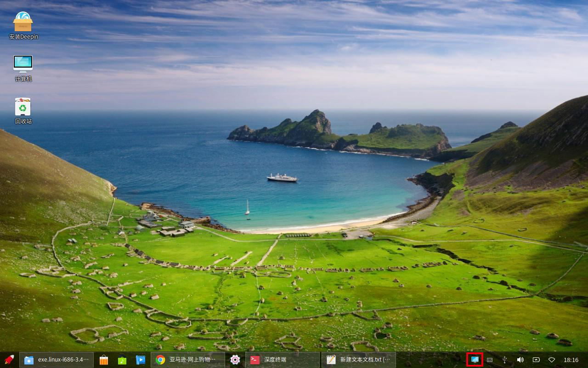The height and width of the screenshot is (368, 588).
Task: Select the 安装Deepin desktop icon
Action: pyautogui.click(x=23, y=25)
